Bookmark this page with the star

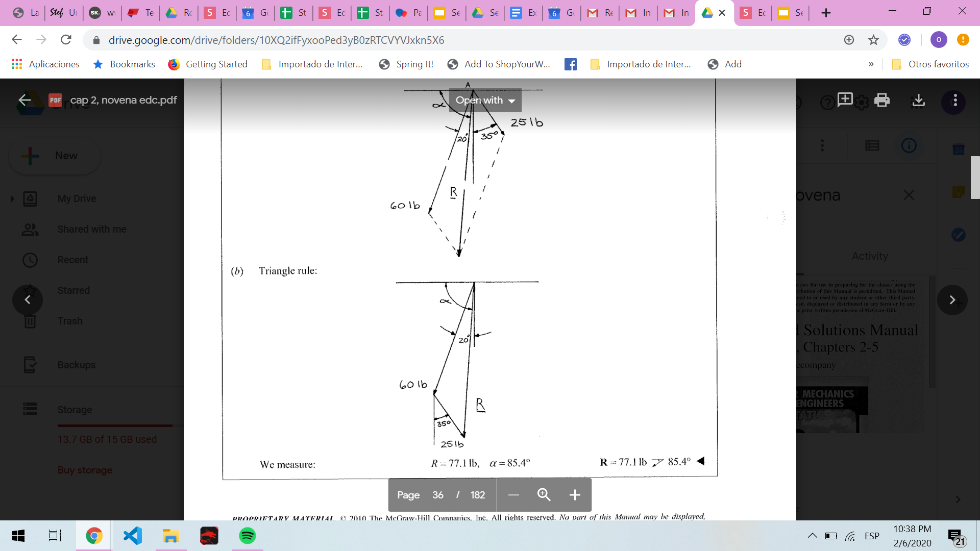coord(873,40)
